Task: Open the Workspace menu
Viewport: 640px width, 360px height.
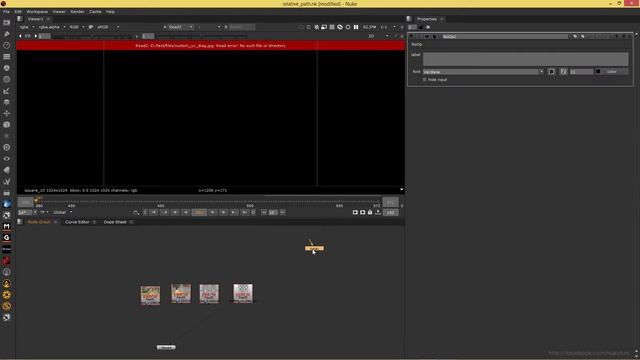Action: click(x=37, y=12)
